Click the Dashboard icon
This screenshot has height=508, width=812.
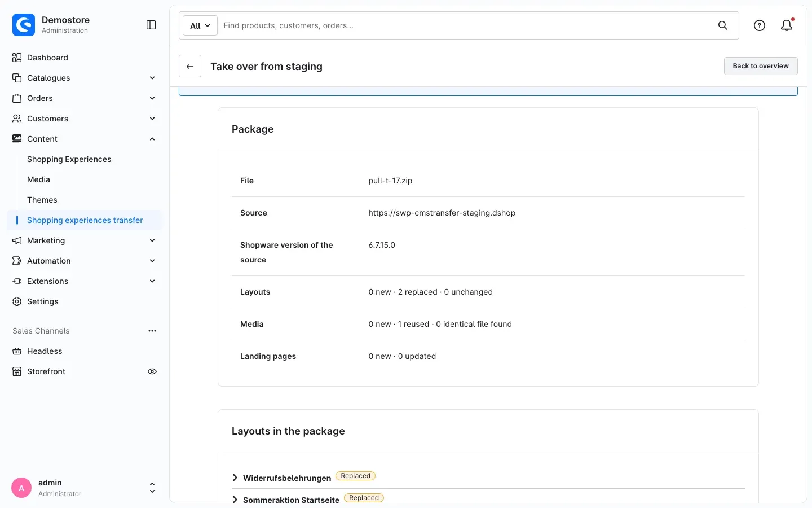tap(17, 58)
